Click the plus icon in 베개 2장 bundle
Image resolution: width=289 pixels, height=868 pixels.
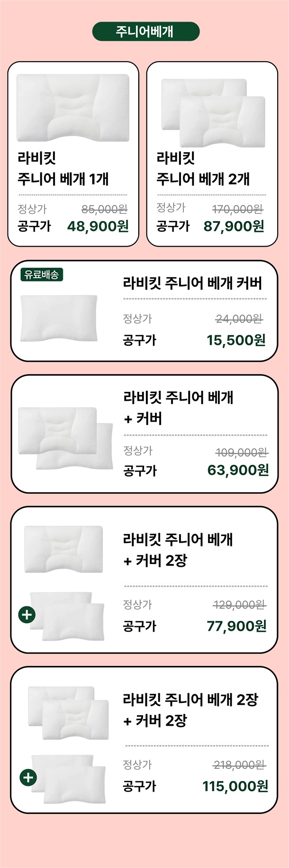(x=28, y=777)
